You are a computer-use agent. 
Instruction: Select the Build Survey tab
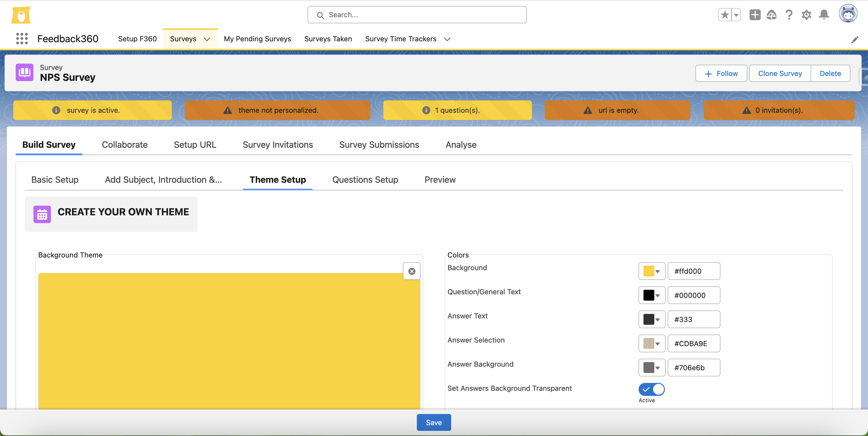pyautogui.click(x=49, y=145)
